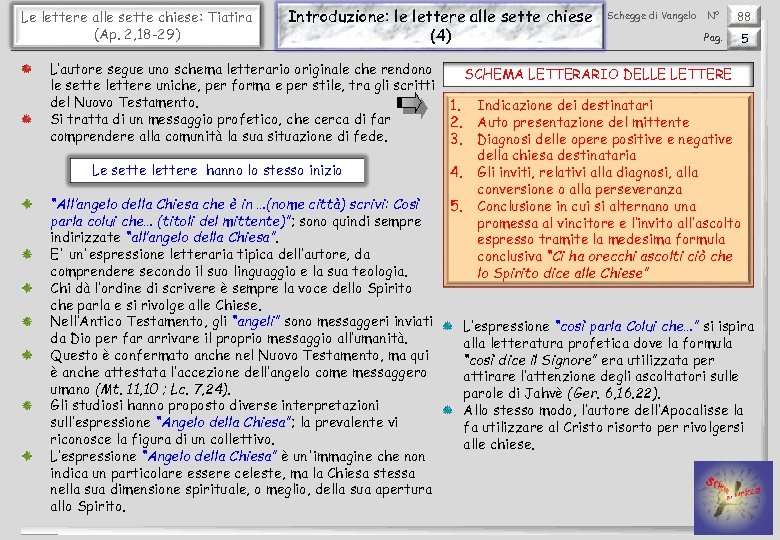
Task: Click the label 'Schegge di Vangelo'
Action: (x=652, y=16)
